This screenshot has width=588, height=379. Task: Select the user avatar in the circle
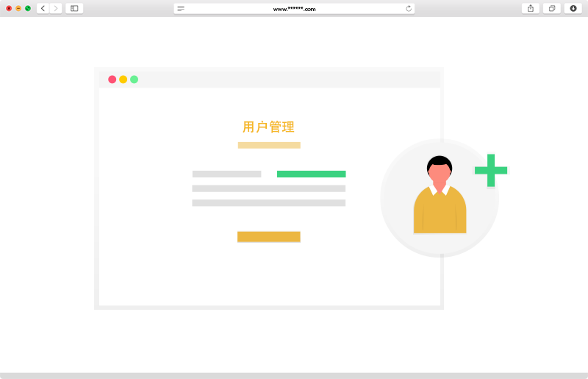coord(440,196)
